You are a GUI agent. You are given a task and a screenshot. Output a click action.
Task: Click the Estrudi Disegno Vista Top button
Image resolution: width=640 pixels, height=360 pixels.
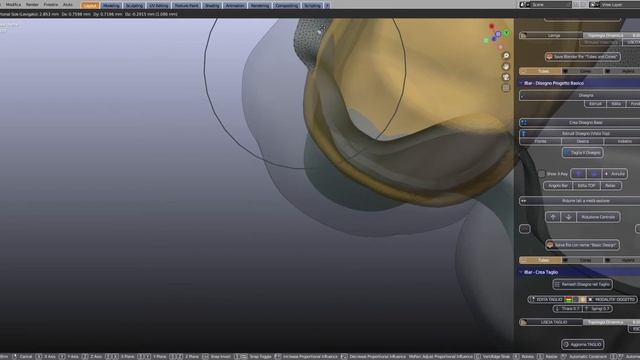(x=580, y=133)
